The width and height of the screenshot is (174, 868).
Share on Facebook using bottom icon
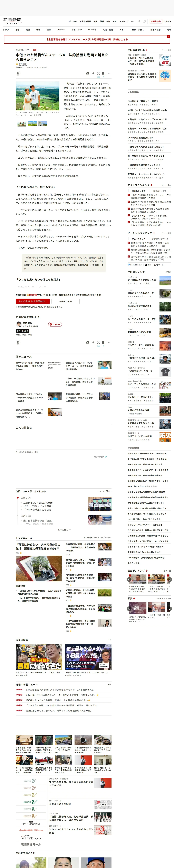click(x=93, y=342)
